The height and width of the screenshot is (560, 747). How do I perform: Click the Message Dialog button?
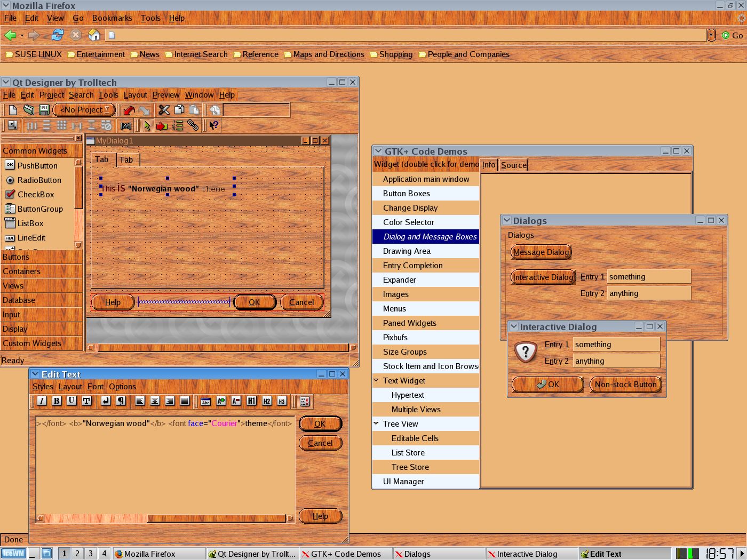click(x=541, y=252)
